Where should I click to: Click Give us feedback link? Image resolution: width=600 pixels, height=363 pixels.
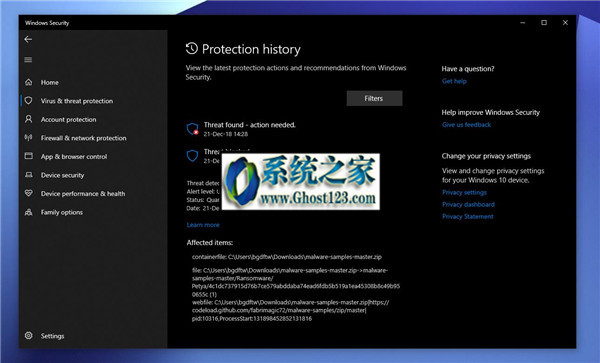466,125
